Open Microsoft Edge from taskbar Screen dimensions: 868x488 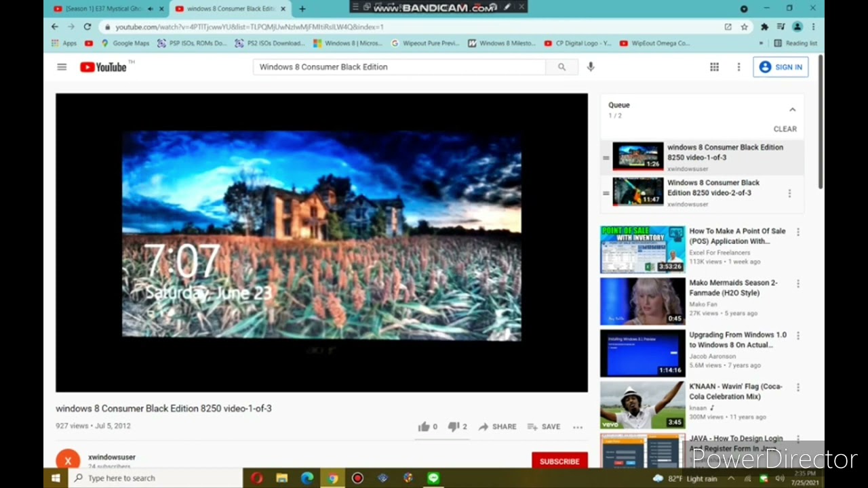(x=307, y=478)
